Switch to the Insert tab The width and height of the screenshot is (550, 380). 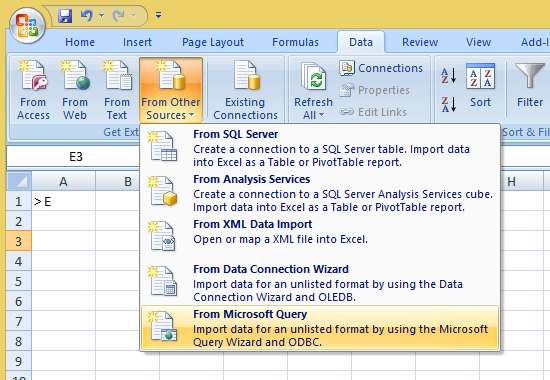tap(137, 42)
